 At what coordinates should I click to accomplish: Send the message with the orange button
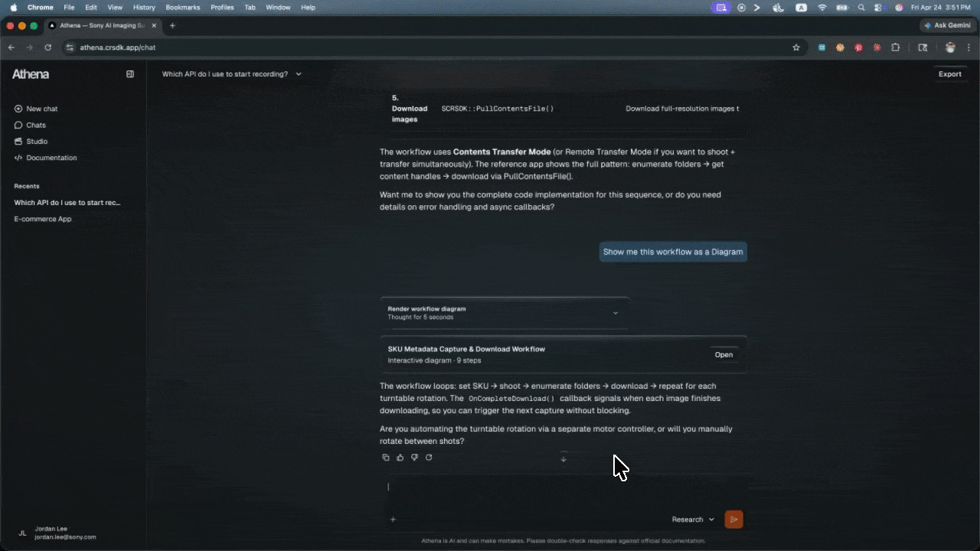[x=733, y=520]
